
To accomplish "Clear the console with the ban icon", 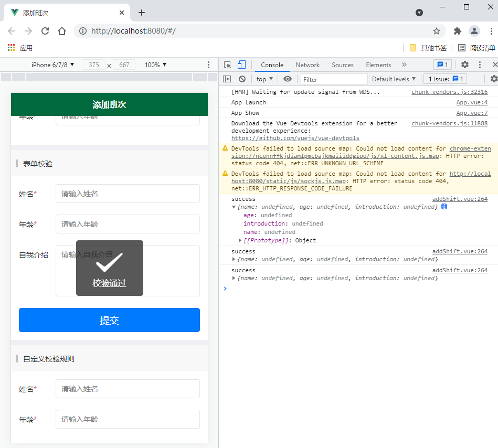I will pos(242,79).
